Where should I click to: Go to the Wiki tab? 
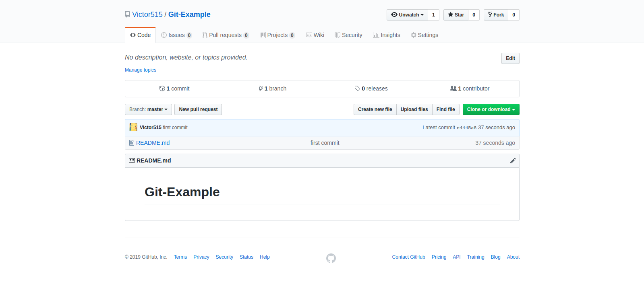(315, 35)
